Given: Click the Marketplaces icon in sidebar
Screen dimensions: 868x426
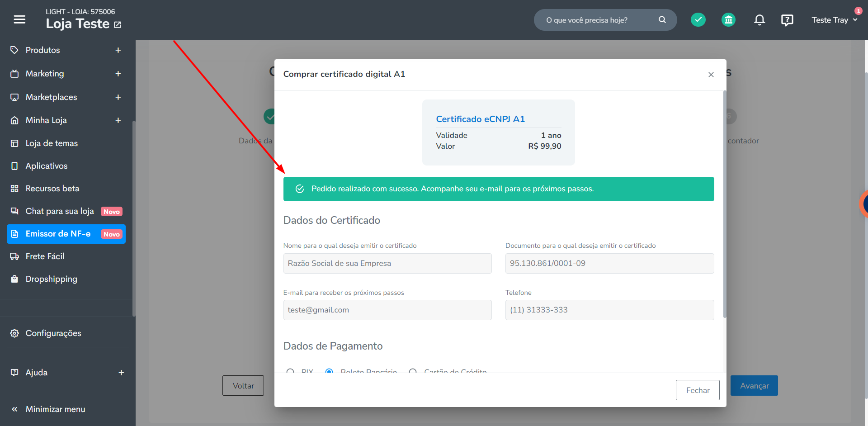Looking at the screenshot, I should [x=14, y=97].
